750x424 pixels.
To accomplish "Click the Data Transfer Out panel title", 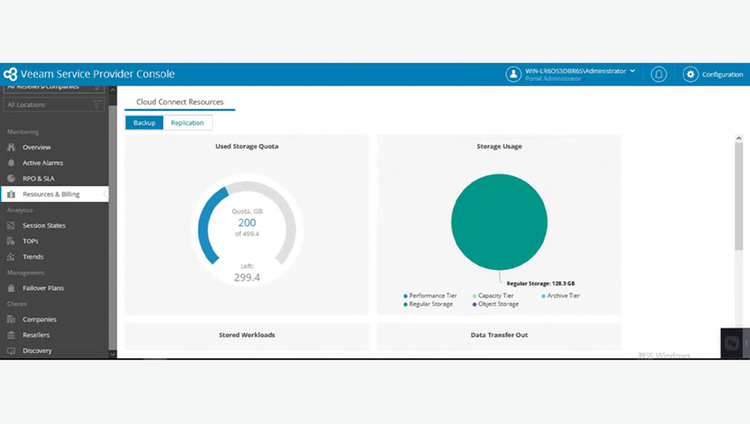I will tap(499, 335).
